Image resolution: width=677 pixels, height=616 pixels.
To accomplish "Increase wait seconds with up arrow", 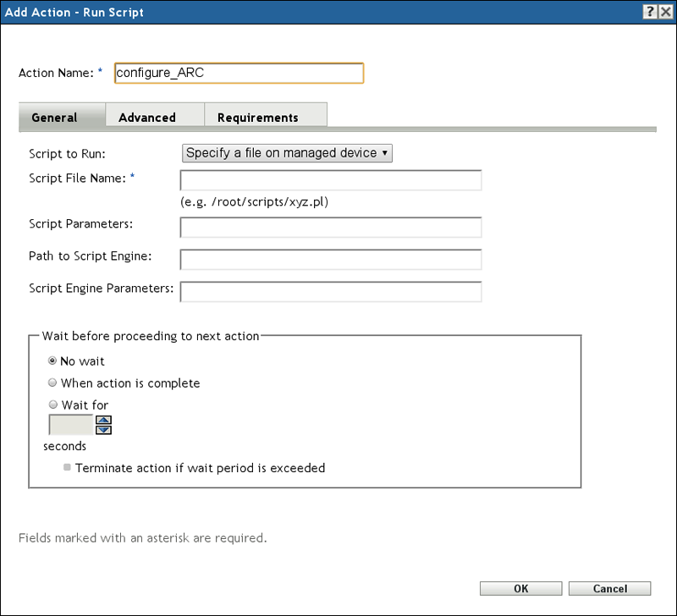I will click(103, 419).
